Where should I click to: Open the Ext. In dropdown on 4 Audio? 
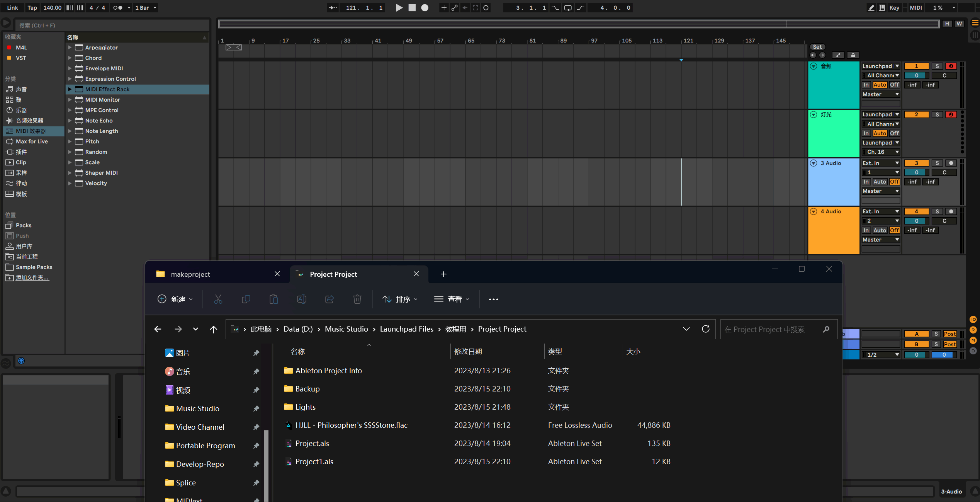click(x=881, y=211)
